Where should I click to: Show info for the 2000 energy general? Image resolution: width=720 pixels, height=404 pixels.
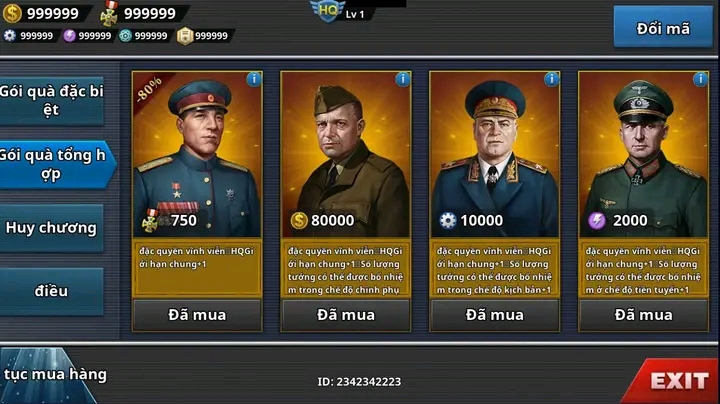(700, 79)
